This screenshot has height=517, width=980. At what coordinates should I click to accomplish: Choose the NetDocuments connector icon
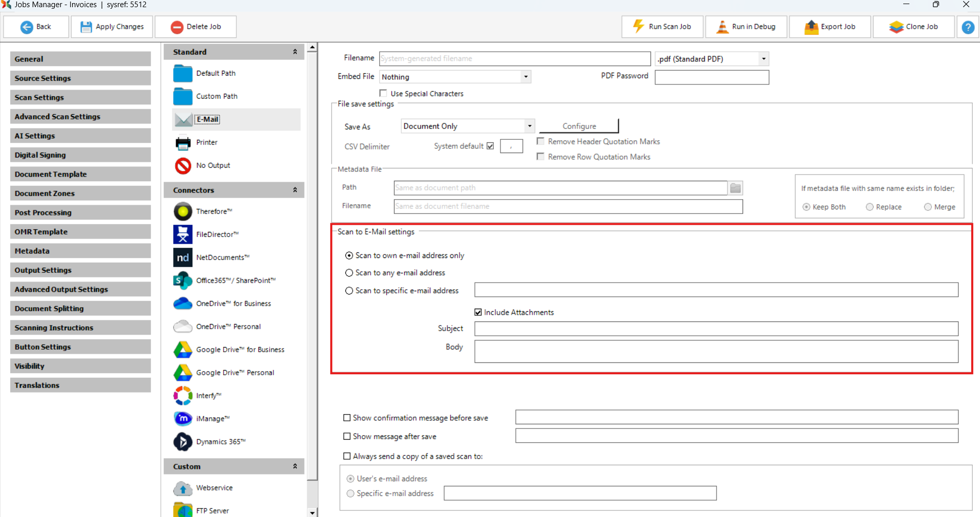(x=183, y=257)
